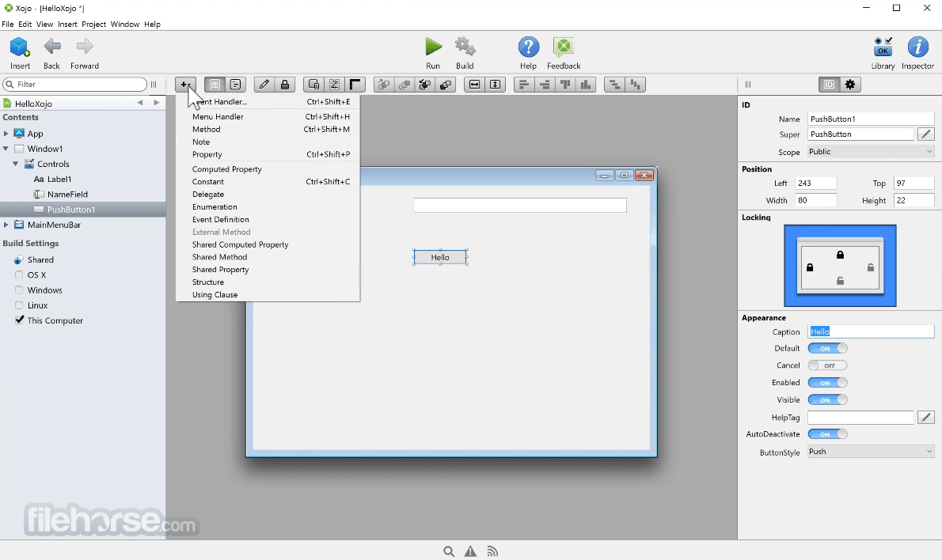Open the Project menu

pyautogui.click(x=93, y=24)
